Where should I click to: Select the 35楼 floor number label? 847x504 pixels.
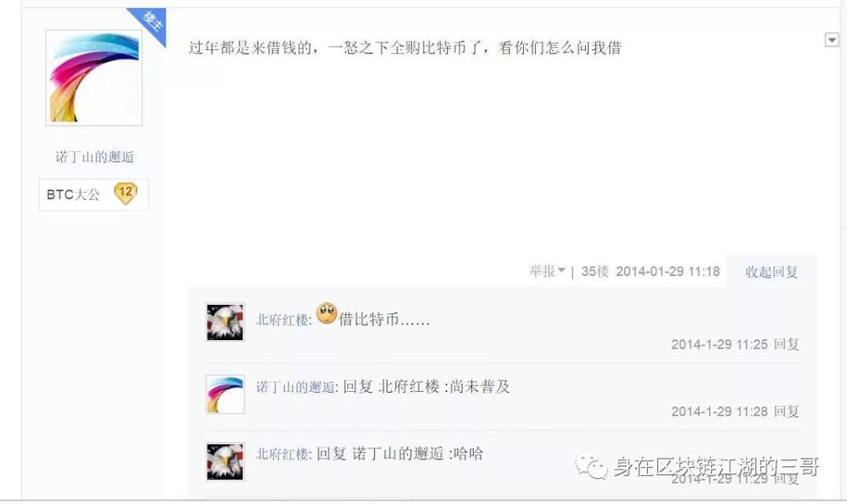595,271
